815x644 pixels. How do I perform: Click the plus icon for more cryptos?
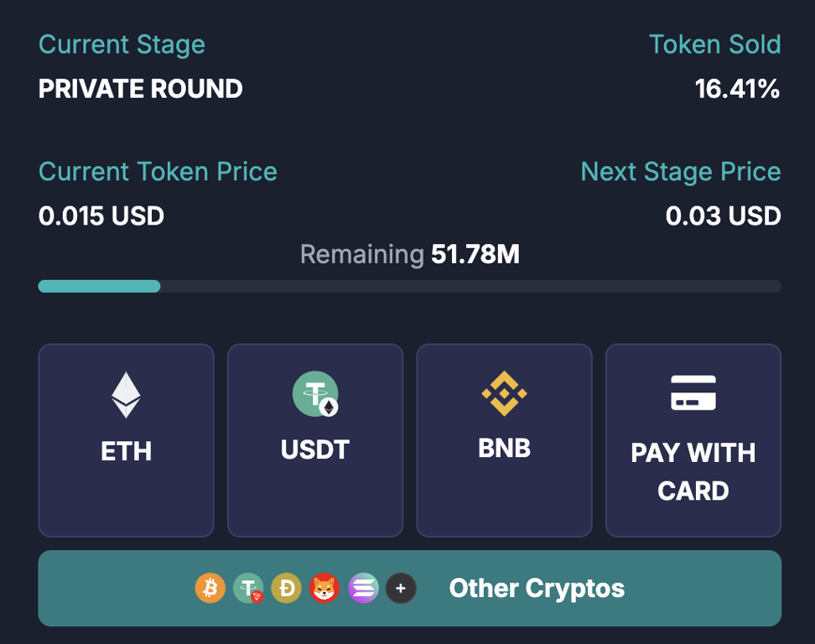[x=401, y=589]
